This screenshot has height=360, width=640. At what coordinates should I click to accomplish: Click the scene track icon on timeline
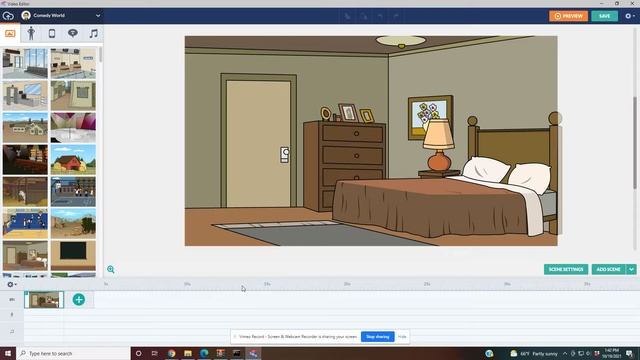12,300
